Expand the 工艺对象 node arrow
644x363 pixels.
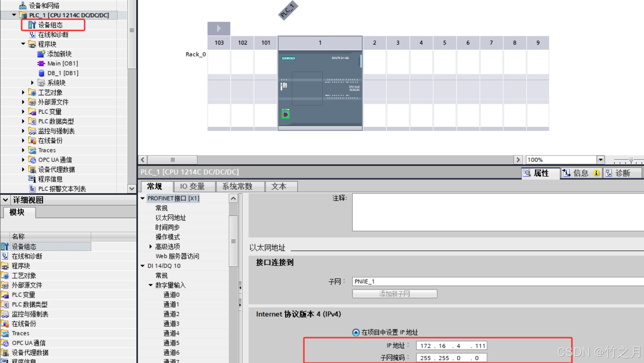(x=23, y=92)
